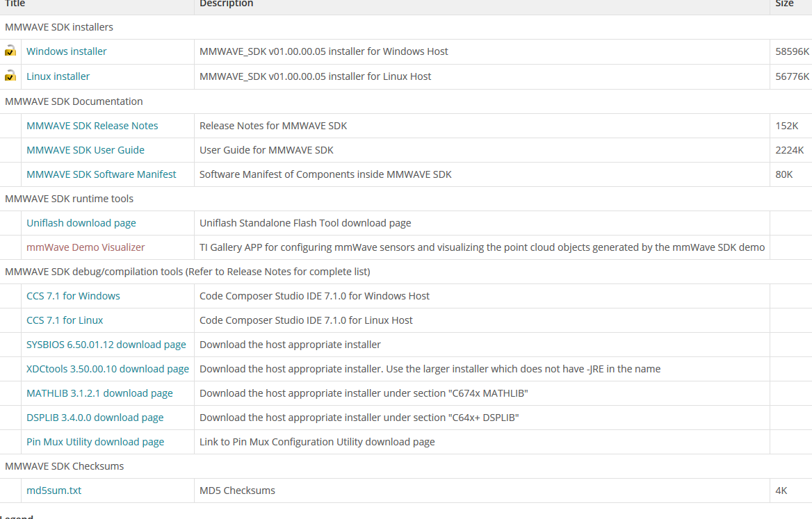Select the 2224K size value

[789, 150]
